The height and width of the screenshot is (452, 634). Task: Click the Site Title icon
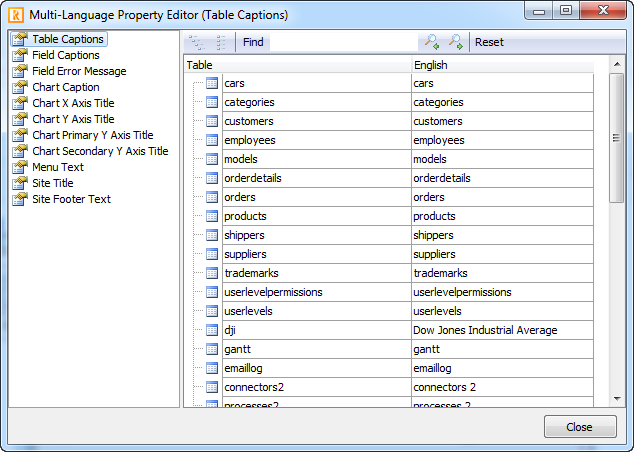pos(20,183)
